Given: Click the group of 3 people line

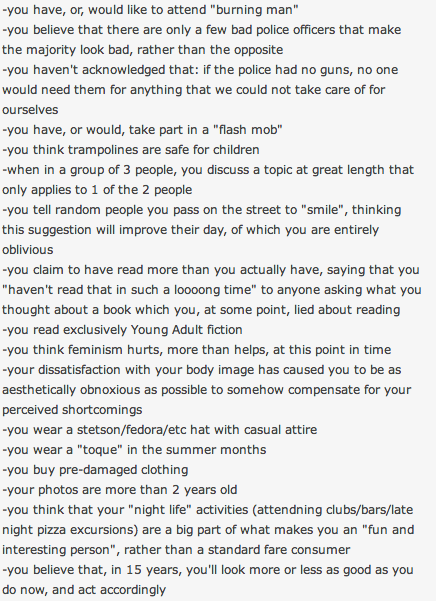Looking at the screenshot, I should point(208,180).
